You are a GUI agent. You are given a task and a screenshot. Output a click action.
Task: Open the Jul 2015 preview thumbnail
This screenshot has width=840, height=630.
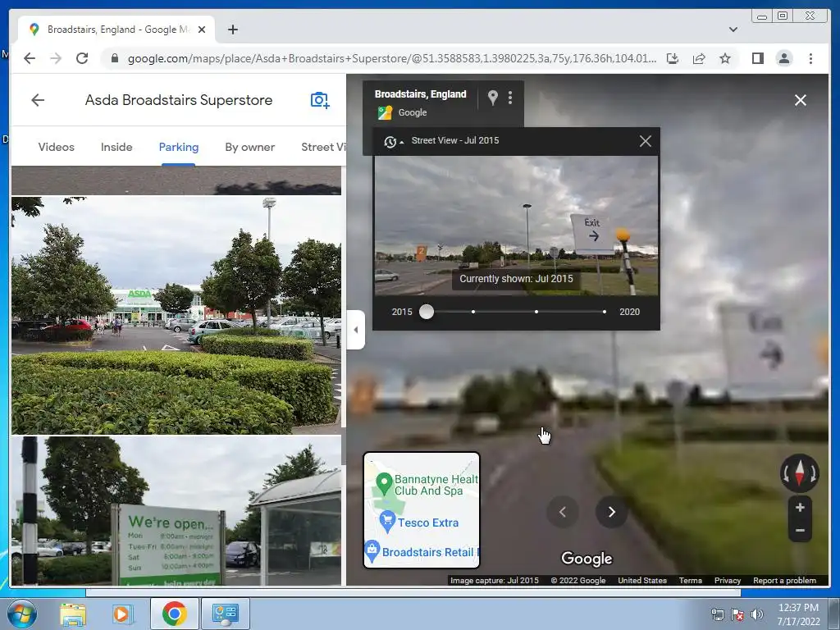tap(516, 226)
